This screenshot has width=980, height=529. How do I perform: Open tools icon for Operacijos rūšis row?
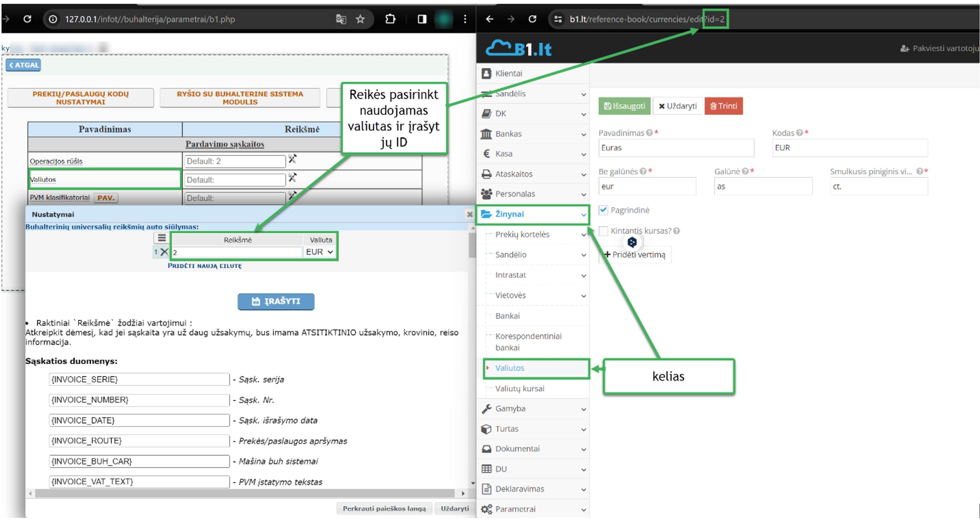pyautogui.click(x=292, y=159)
